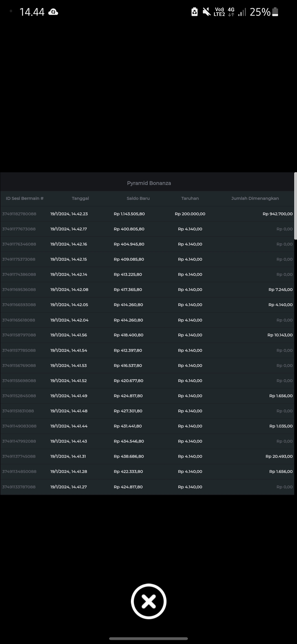Image resolution: width=297 pixels, height=644 pixels.
Task: Tap the signal strength bars icon
Action: click(x=242, y=12)
